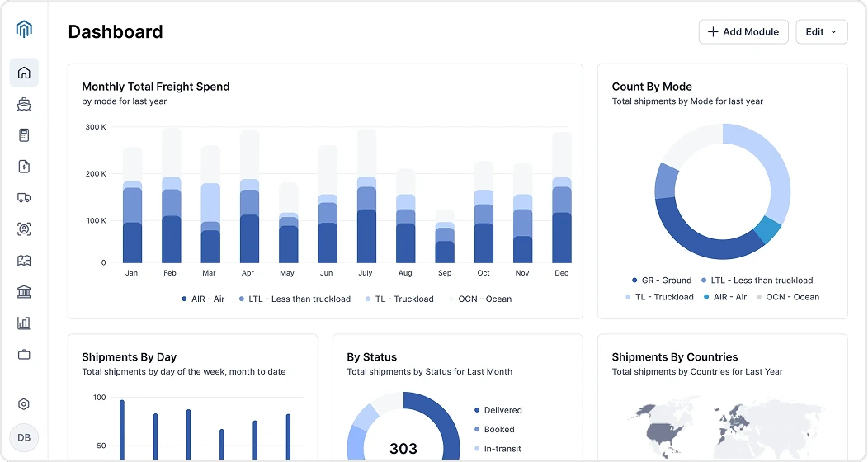The image size is (868, 462).
Task: Click the bright blue Air donut segment
Action: click(768, 229)
